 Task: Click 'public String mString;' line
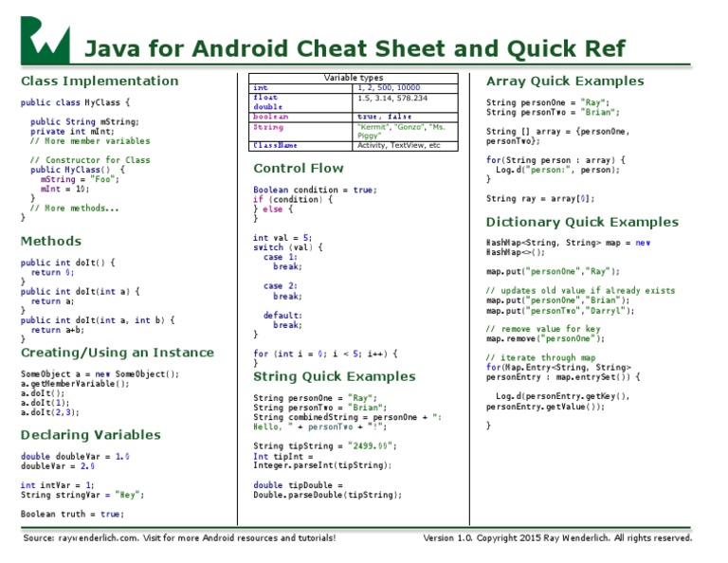(84, 121)
